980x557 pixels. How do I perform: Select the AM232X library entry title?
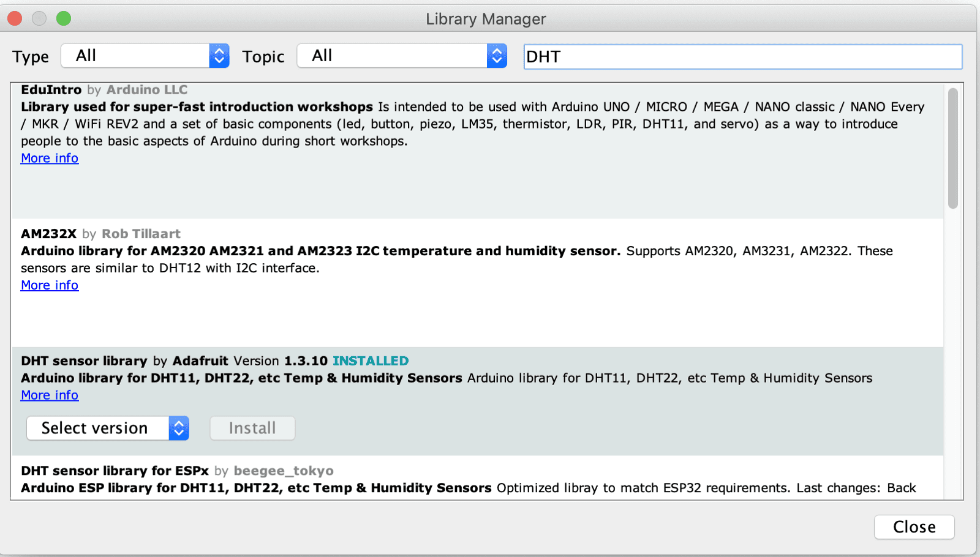(x=49, y=234)
